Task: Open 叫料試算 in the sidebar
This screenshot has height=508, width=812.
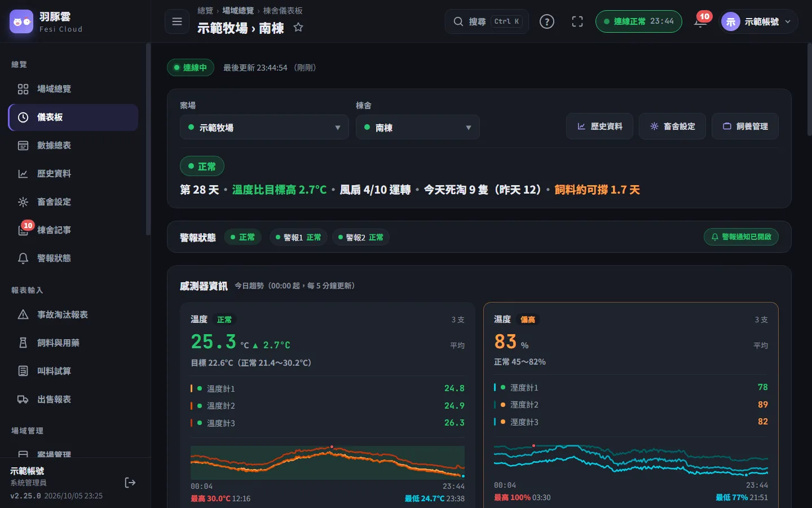Action: point(73,371)
